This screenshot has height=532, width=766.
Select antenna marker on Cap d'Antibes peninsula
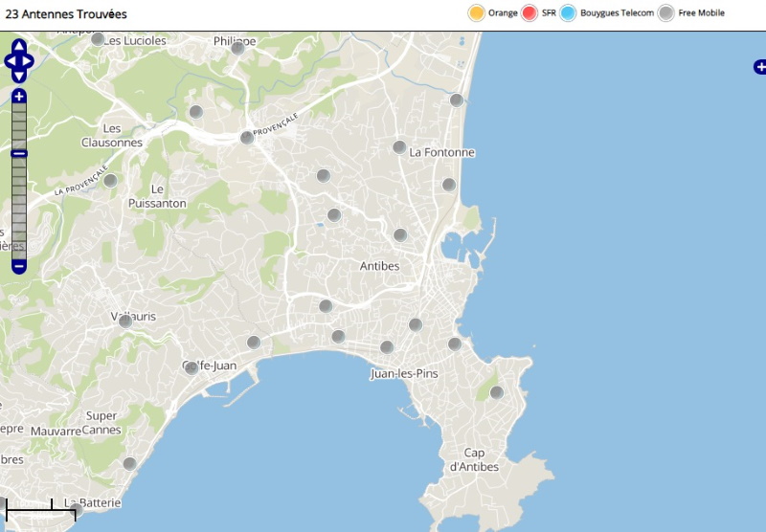[x=497, y=392]
